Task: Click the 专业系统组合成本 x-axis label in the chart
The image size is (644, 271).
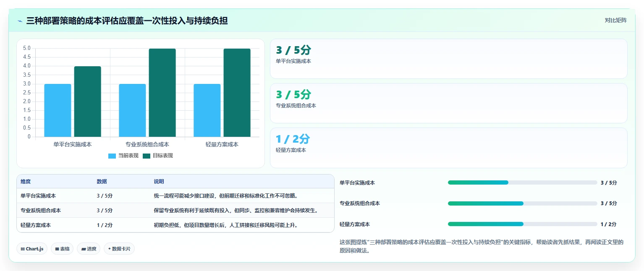Action: pos(147,144)
